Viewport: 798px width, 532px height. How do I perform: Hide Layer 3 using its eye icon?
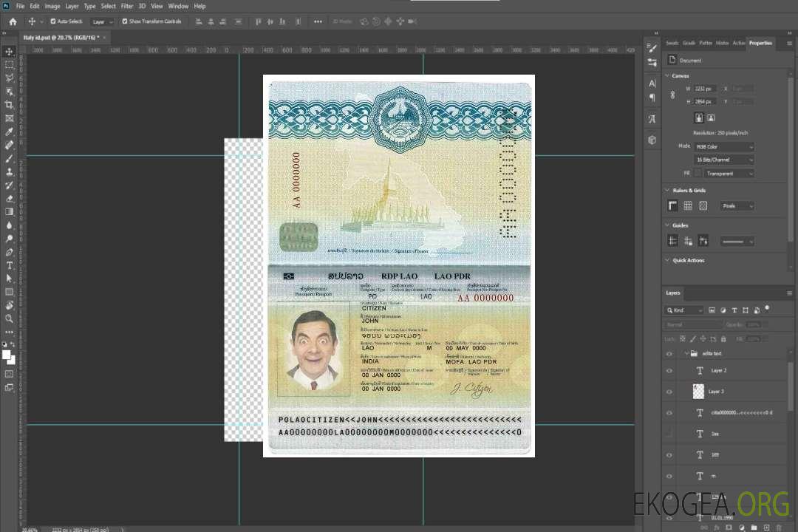point(669,392)
